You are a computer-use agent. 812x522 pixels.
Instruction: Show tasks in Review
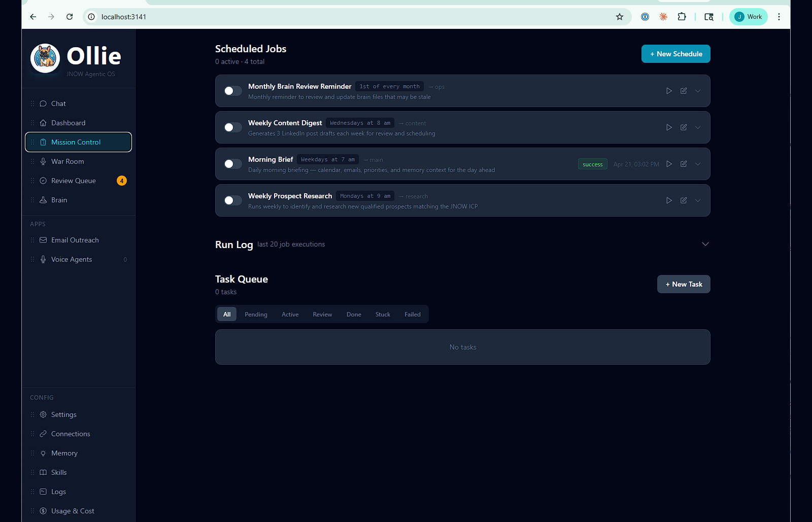pos(322,315)
